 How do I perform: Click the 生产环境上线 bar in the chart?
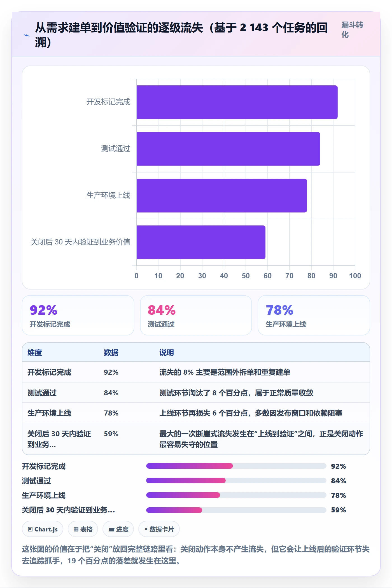(x=222, y=195)
